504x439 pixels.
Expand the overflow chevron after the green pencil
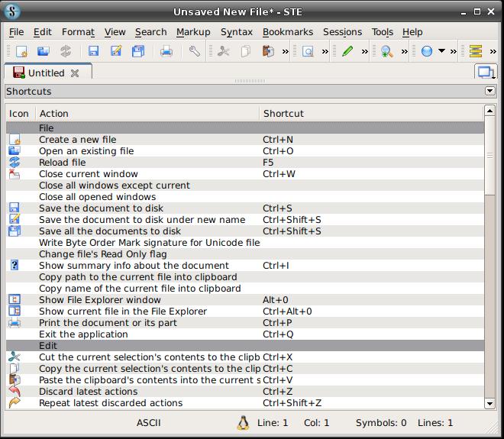364,51
